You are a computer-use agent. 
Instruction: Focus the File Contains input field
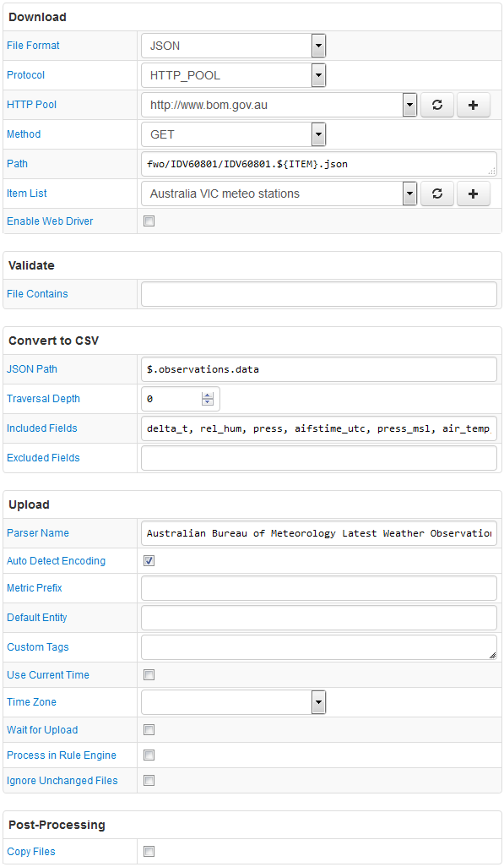(x=319, y=294)
